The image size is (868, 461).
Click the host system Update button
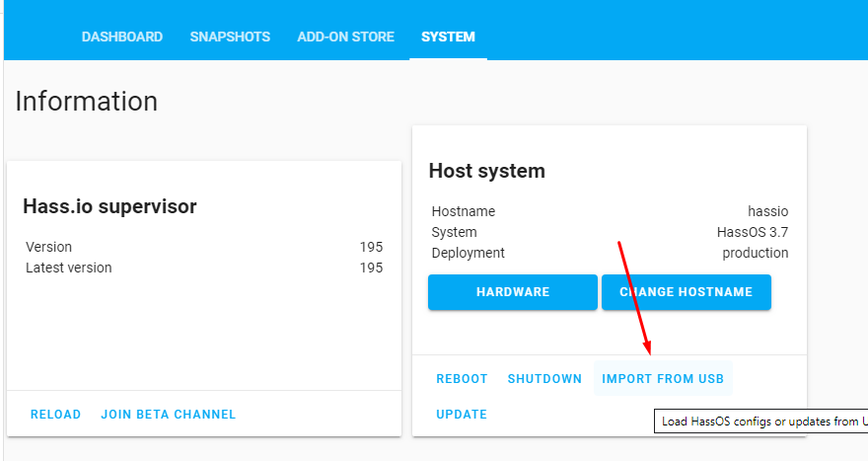[462, 415]
